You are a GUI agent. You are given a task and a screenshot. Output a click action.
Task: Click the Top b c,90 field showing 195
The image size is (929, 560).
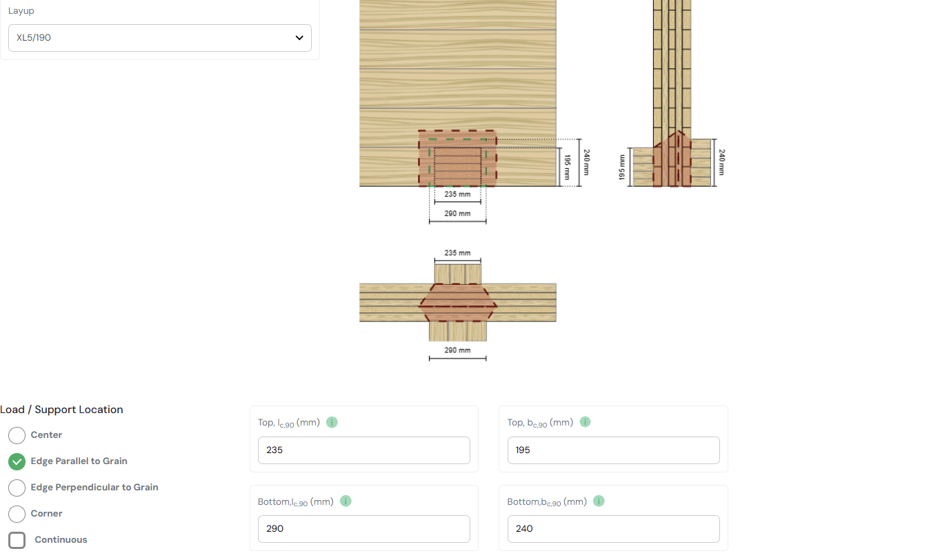[613, 450]
